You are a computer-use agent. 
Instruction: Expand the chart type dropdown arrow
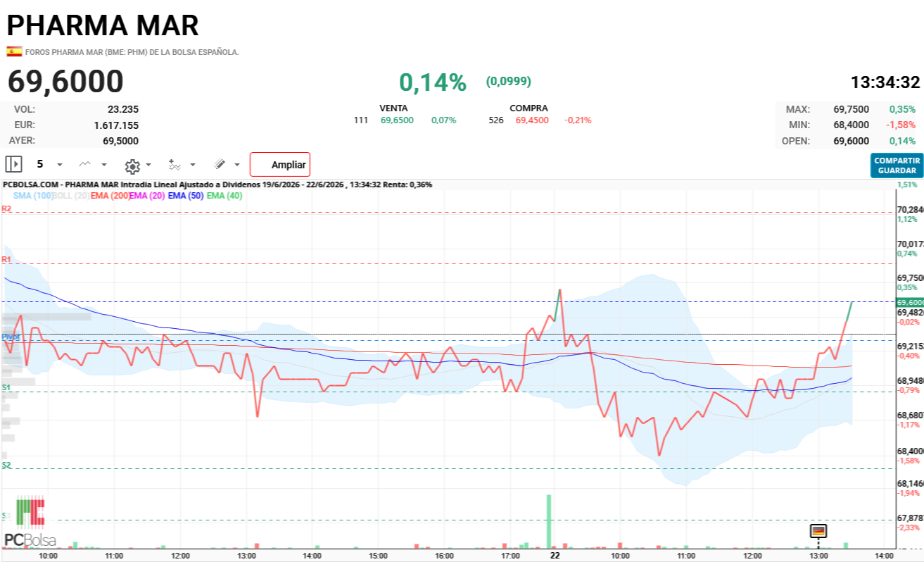point(104,165)
